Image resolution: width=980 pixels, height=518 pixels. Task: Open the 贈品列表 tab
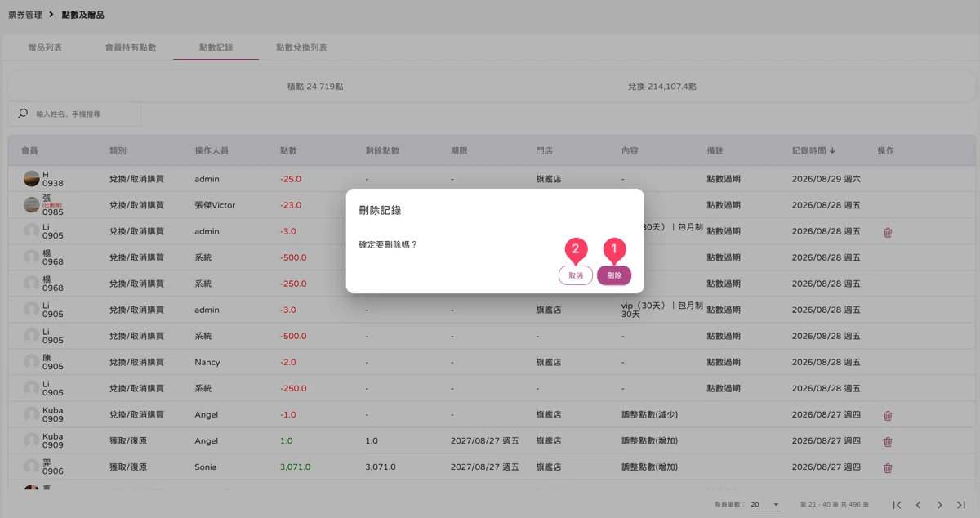click(45, 47)
